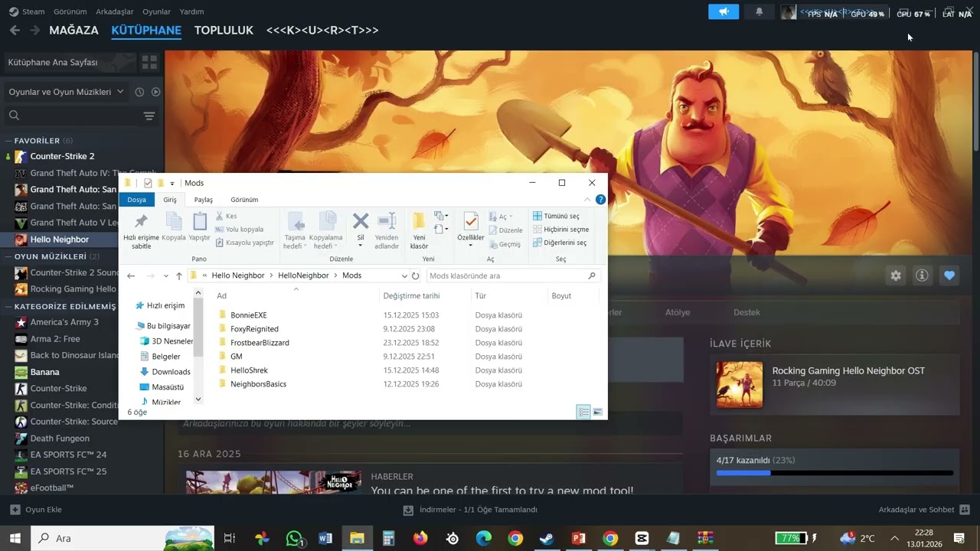980x551 pixels.
Task: Toggle favorite heart icon for Hello Neighbor
Action: 949,275
